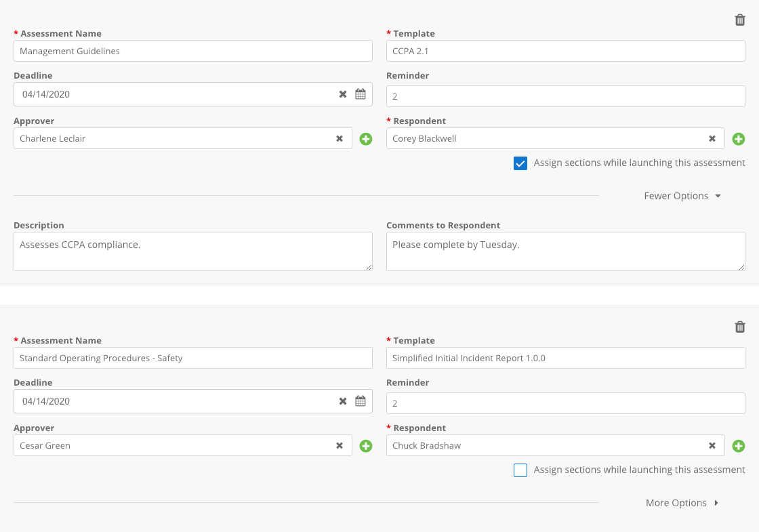The height and width of the screenshot is (532, 759).
Task: Delete the Management Guidelines assessment via trash icon
Action: [739, 20]
